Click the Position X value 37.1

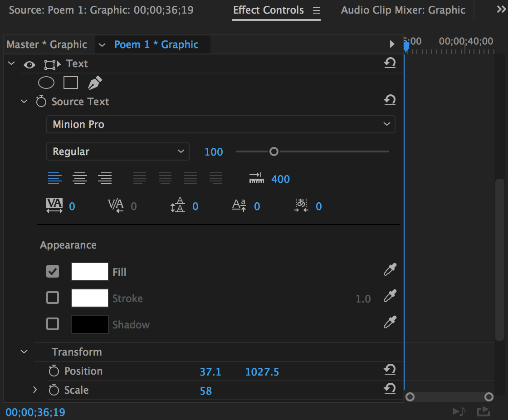pyautogui.click(x=210, y=372)
